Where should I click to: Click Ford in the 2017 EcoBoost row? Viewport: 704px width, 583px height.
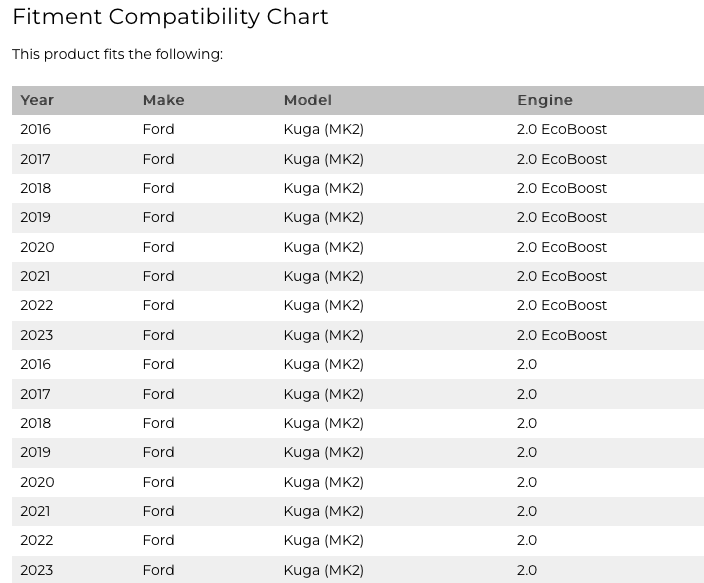158,159
